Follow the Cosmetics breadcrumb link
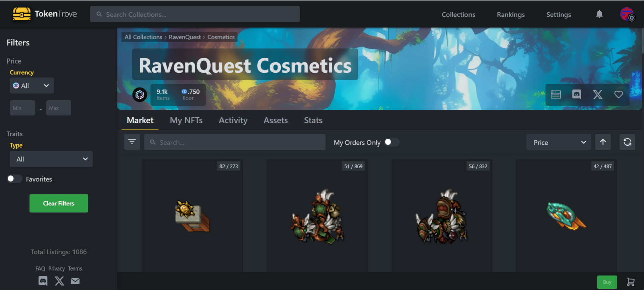Screen dimensions: 644x290 coord(221,37)
